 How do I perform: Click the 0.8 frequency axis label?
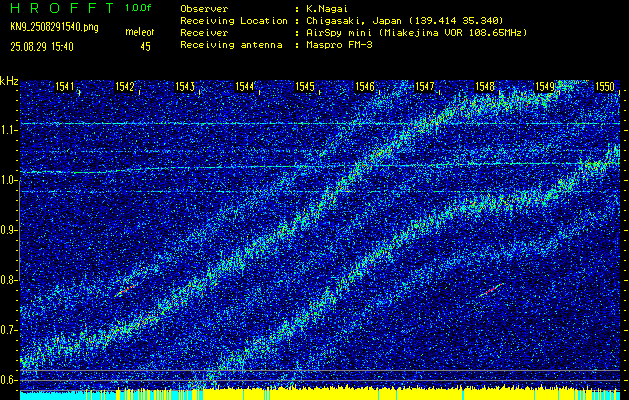(7, 280)
